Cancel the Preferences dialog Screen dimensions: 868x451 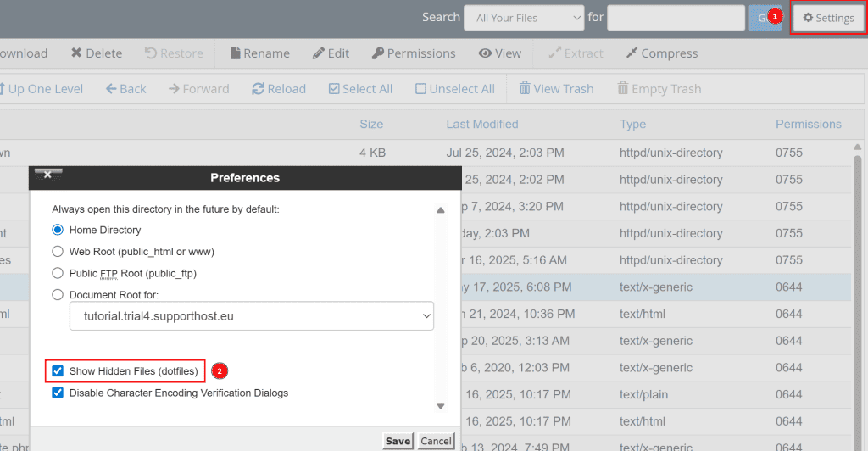click(436, 441)
